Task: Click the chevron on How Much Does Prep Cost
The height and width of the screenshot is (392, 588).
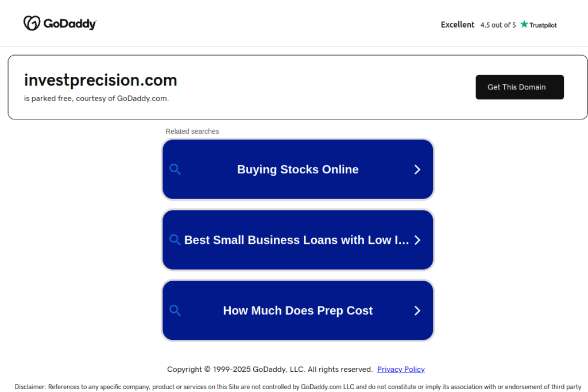Action: [x=417, y=311]
